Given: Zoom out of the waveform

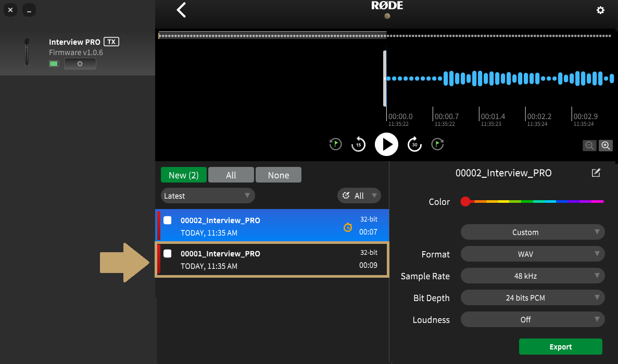Looking at the screenshot, I should (x=589, y=146).
